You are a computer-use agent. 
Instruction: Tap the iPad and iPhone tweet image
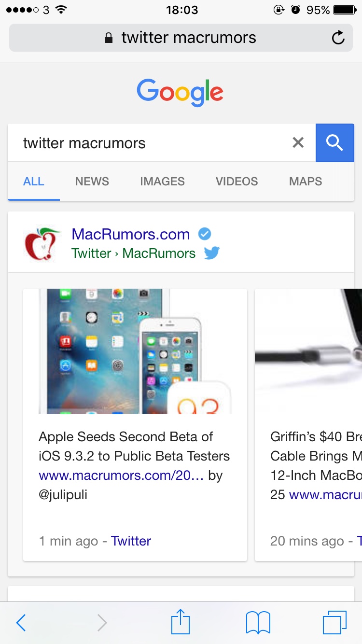coord(135,351)
